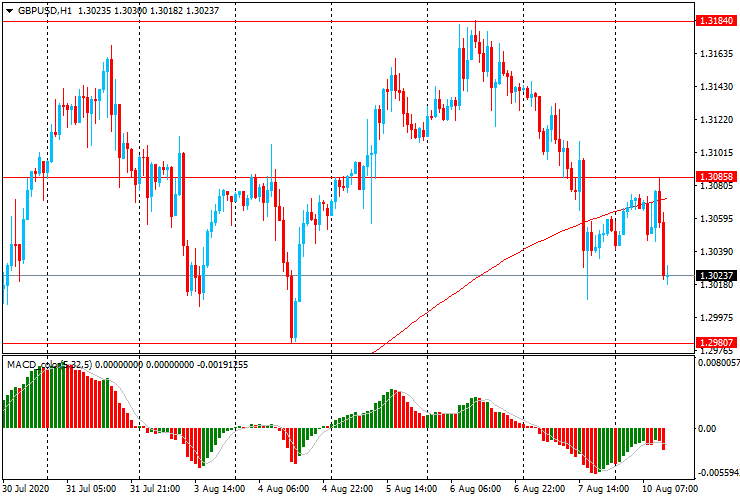The height and width of the screenshot is (500, 740).
Task: Select the 31 Jul 05:00 time label
Action: [x=91, y=488]
